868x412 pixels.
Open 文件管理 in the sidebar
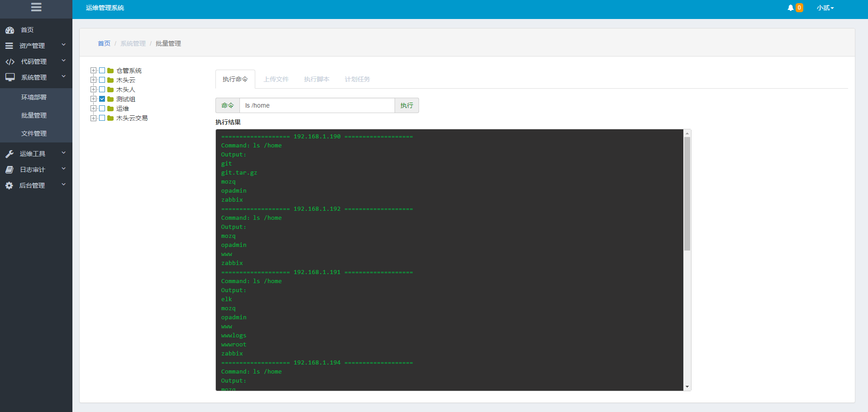34,133
